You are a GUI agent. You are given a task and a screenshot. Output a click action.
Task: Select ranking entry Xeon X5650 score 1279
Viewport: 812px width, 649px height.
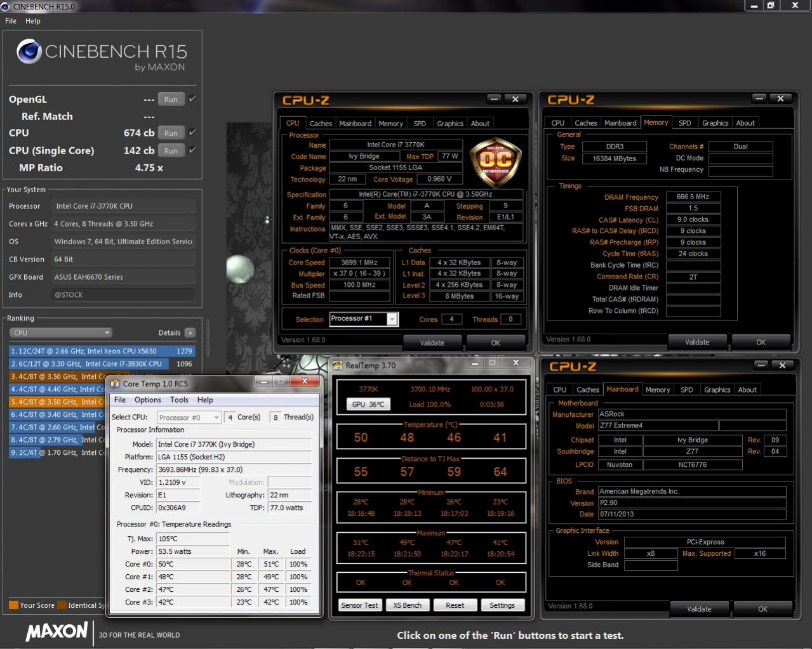pos(102,351)
